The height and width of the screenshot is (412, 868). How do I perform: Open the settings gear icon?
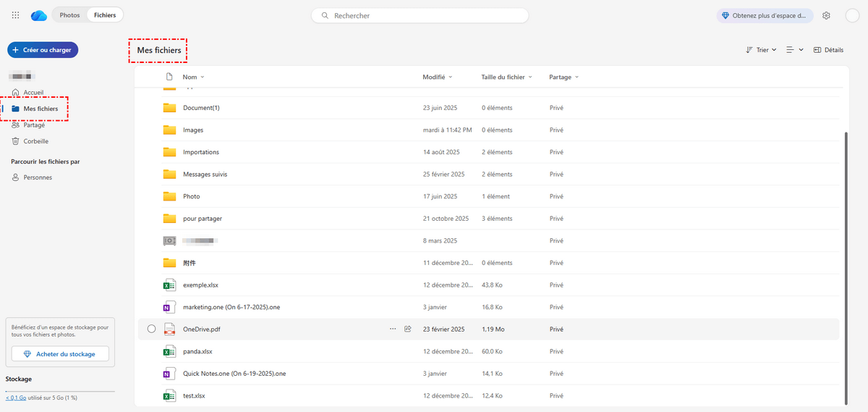[x=826, y=15]
